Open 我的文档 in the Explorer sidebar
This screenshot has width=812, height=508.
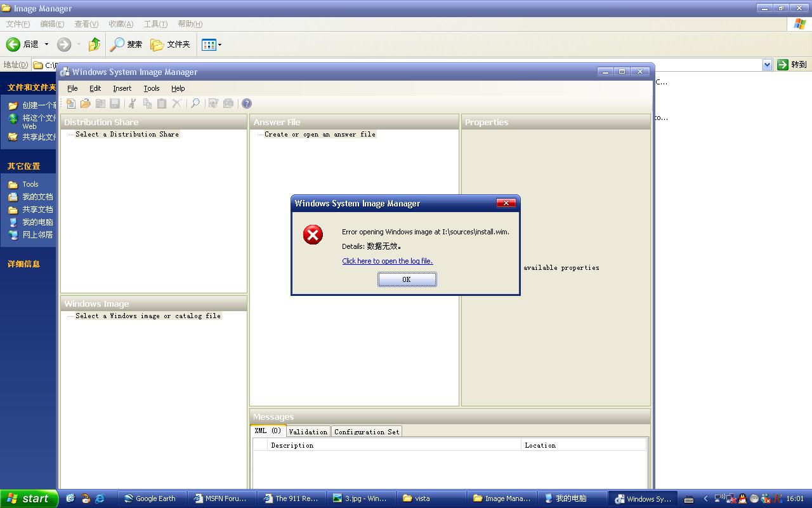click(30, 197)
